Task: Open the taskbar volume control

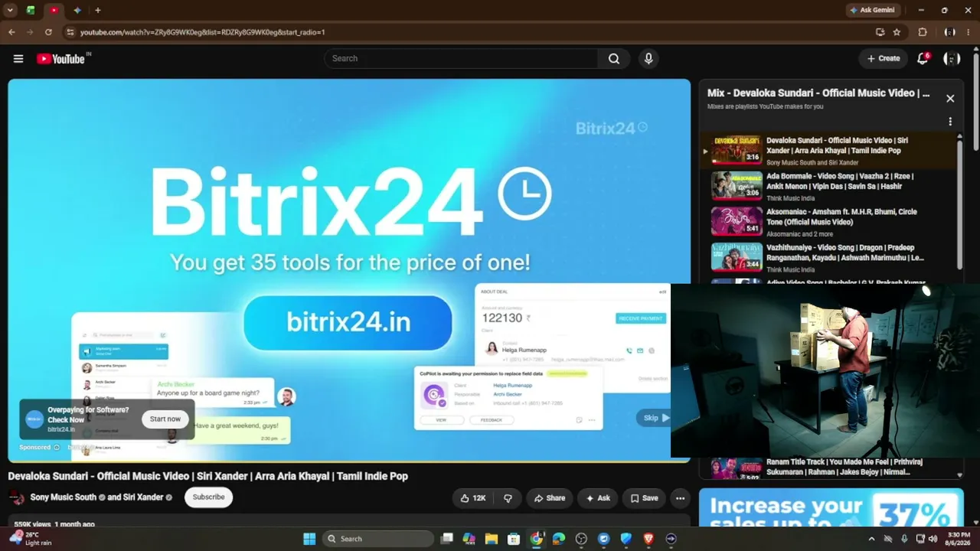Action: pos(933,539)
